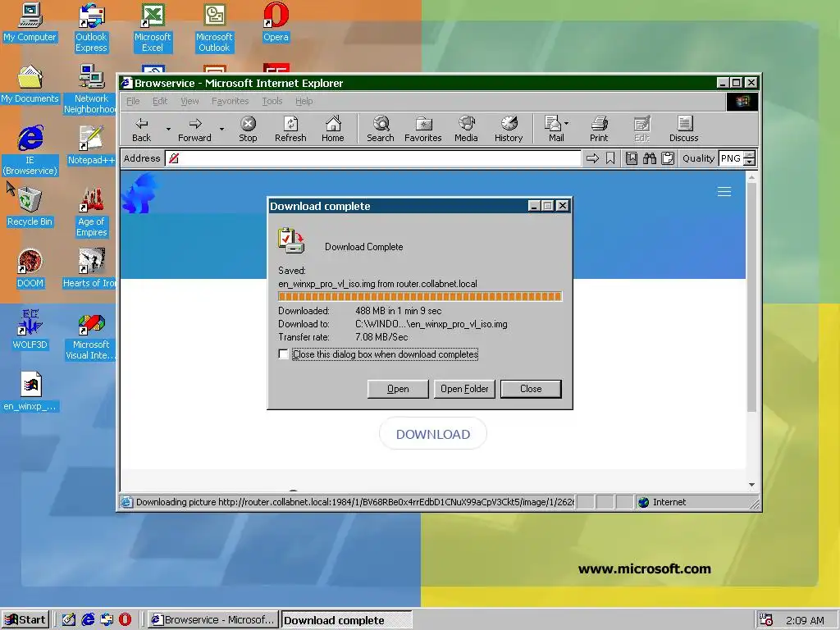Open the Favorites menu

[230, 101]
